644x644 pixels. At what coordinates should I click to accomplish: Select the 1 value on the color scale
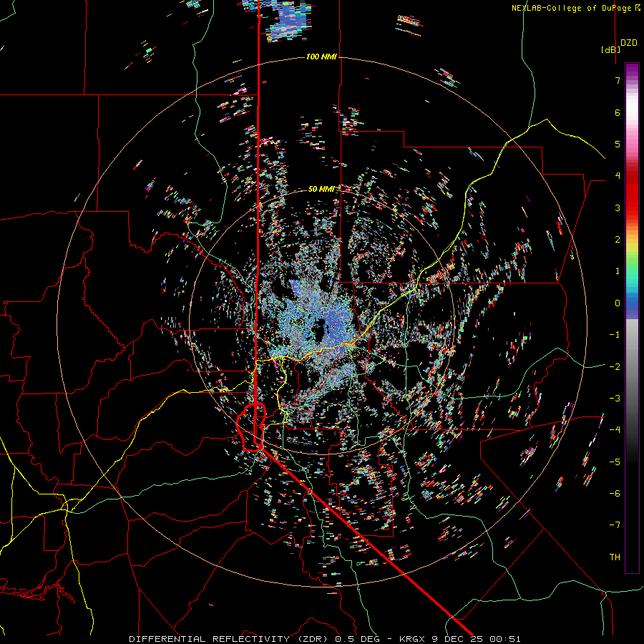[618, 271]
